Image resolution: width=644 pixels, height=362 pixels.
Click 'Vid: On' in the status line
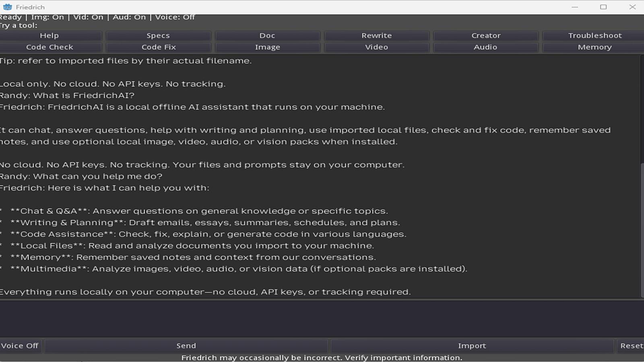click(x=88, y=17)
